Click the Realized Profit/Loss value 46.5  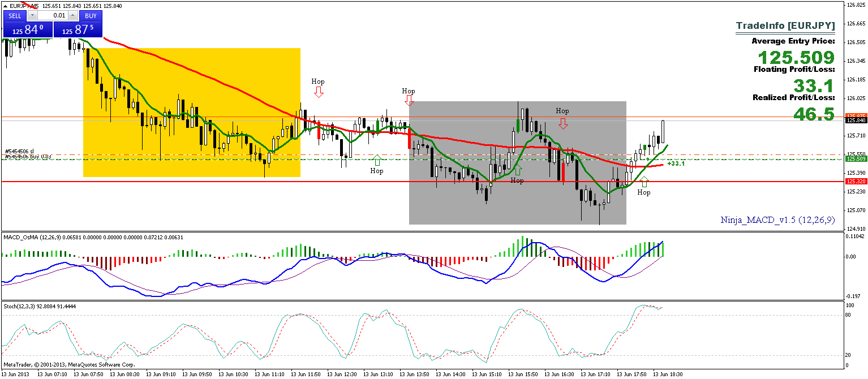click(x=814, y=114)
